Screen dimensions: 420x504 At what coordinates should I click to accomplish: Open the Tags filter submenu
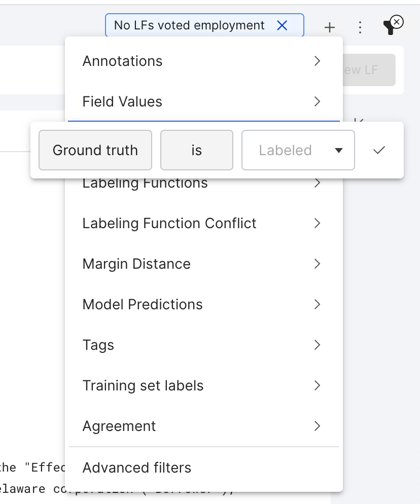(203, 345)
